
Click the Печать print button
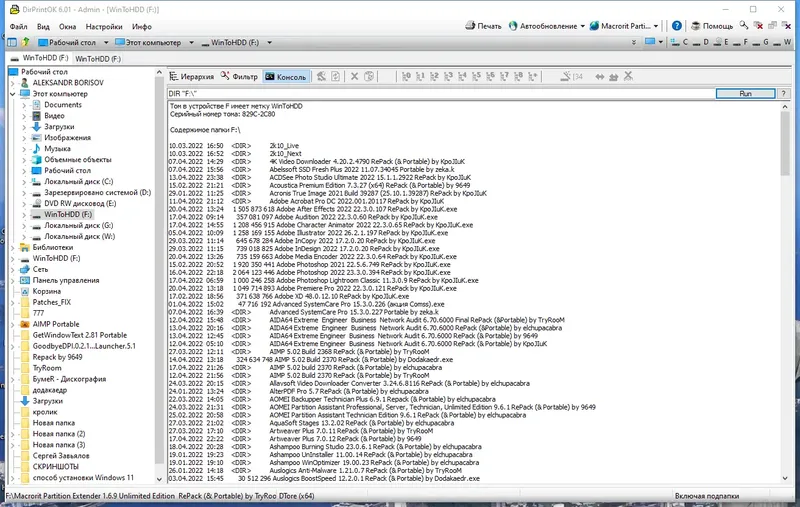pos(483,26)
